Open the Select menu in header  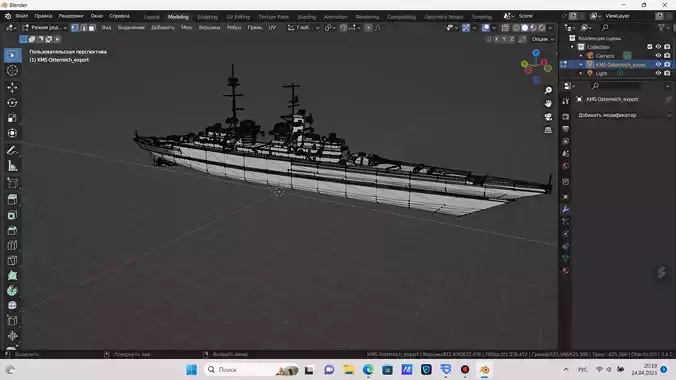point(131,28)
